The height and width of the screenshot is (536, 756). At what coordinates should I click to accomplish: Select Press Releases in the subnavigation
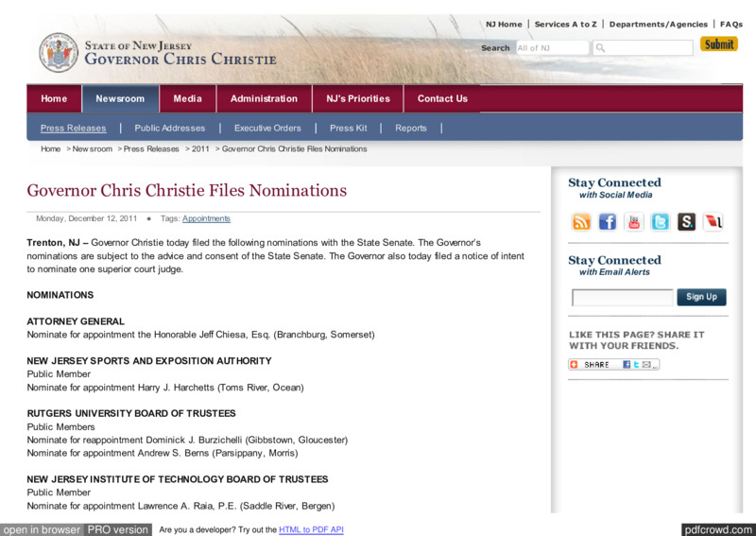tap(74, 129)
